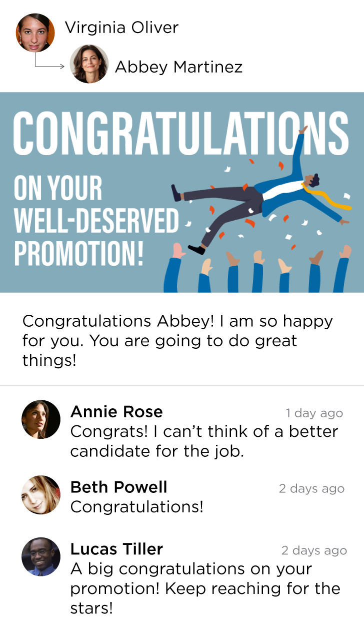Open the CONGRATULATIONS banner heading
The image size is (364, 639).
[180, 133]
